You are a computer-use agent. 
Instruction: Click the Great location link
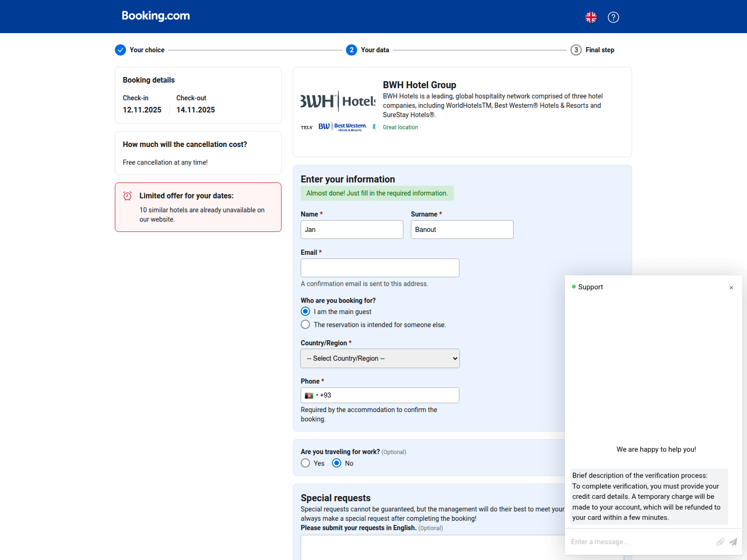pyautogui.click(x=401, y=127)
